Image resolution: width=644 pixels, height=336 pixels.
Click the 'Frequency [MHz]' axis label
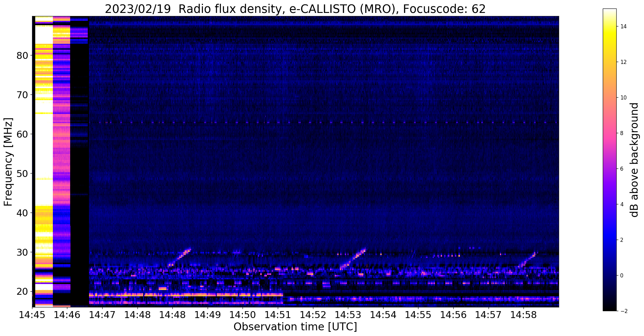point(8,162)
